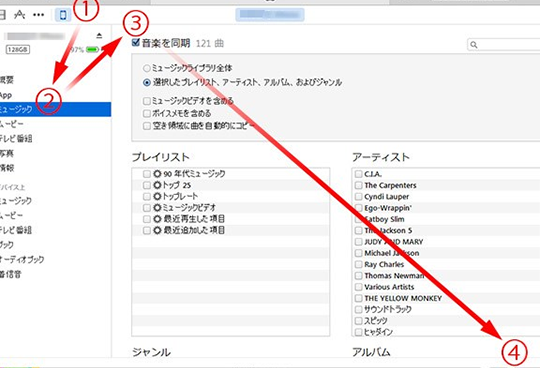The width and height of the screenshot is (540, 368).
Task: Open 着信音 ringtones on device
Action: (x=10, y=274)
